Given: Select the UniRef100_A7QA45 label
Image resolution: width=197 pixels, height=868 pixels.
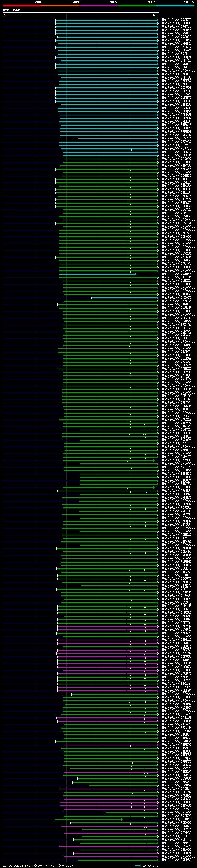Looking at the screenshot, I should pos(177,30).
